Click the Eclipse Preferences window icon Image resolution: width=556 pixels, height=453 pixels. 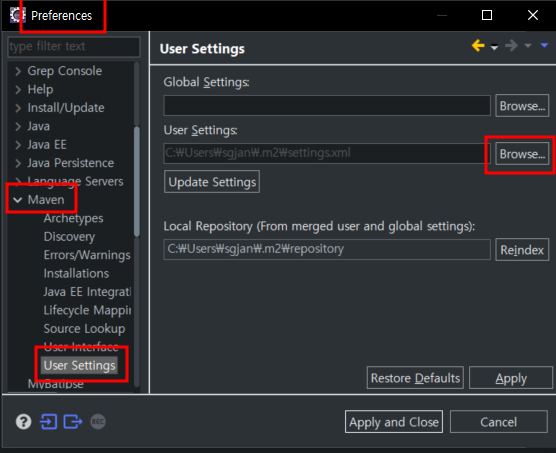coord(17,15)
